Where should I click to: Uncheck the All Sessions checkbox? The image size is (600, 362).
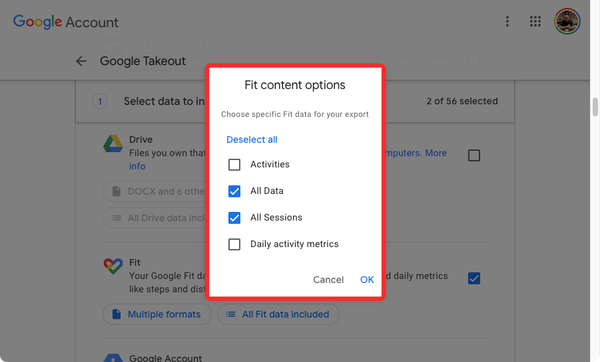coord(234,218)
